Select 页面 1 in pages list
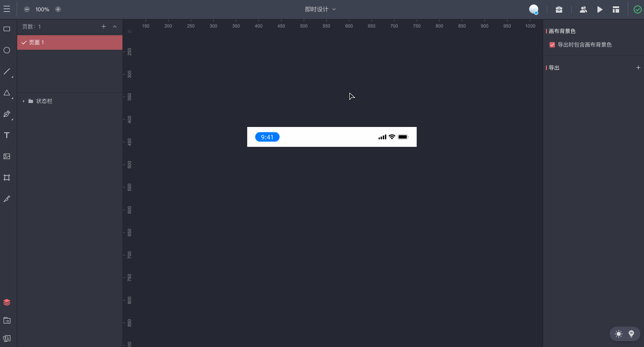The width and height of the screenshot is (644, 347). [x=70, y=42]
